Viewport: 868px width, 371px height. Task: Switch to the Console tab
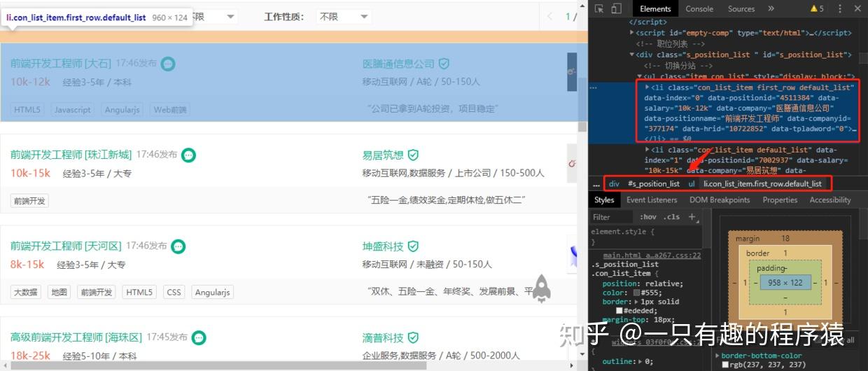tap(699, 8)
